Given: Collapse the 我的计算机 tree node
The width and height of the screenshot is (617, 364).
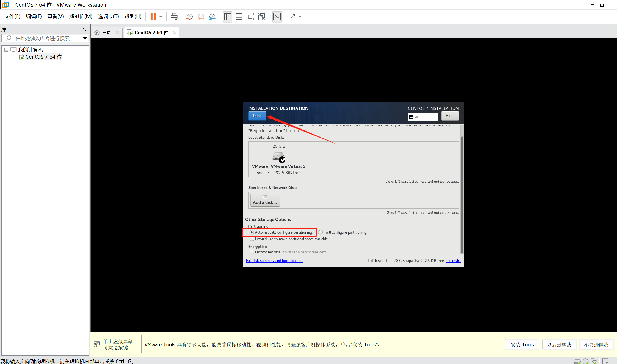Looking at the screenshot, I should (6, 50).
